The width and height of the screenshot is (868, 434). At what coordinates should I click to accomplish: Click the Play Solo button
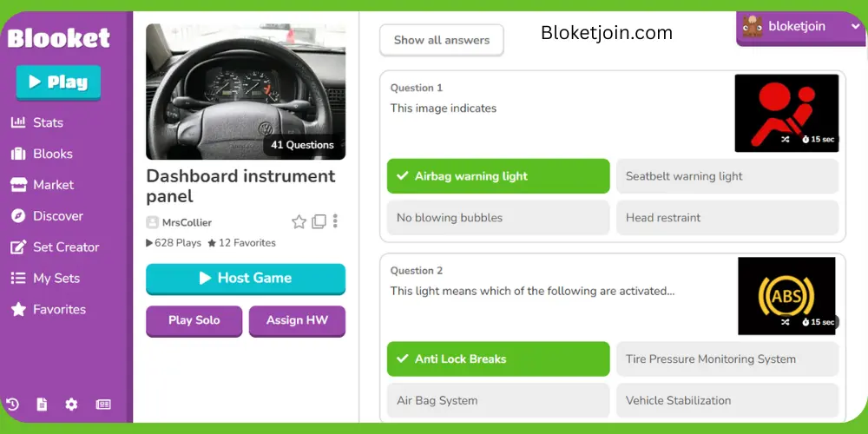click(194, 320)
